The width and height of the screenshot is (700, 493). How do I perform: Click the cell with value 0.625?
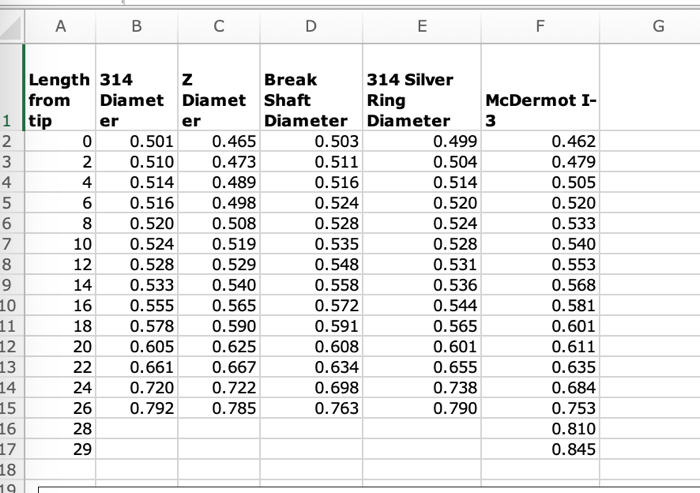tap(217, 346)
